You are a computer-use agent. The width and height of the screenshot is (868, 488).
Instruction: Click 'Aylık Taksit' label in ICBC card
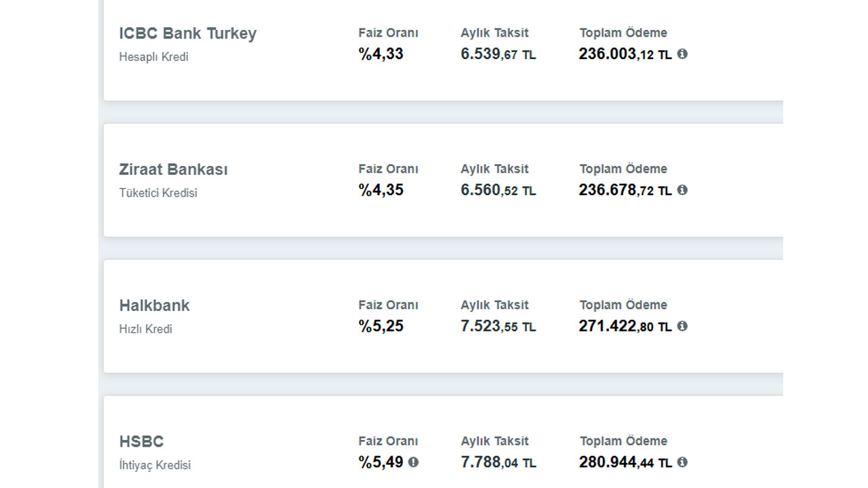[x=494, y=33]
